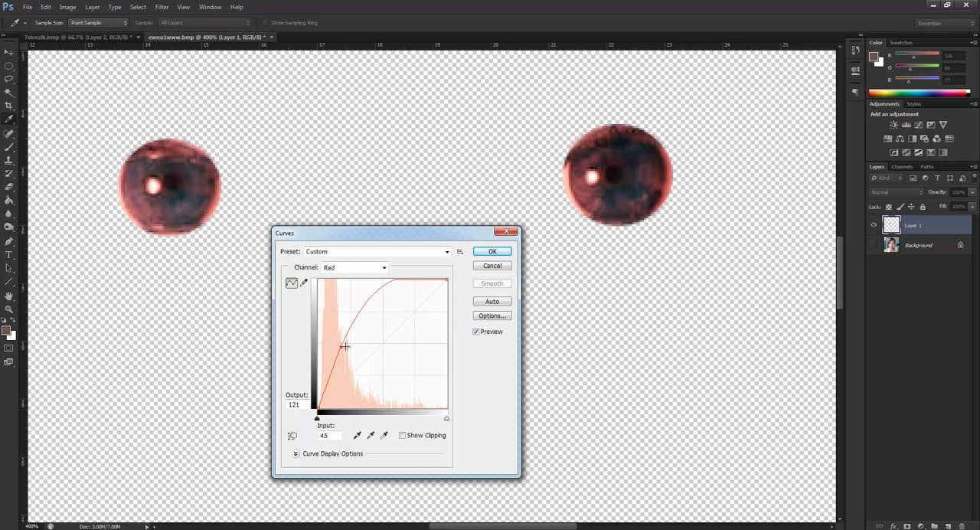The image size is (980, 530).
Task: Pick the gray point eyedropper in Curves
Action: [x=371, y=435]
